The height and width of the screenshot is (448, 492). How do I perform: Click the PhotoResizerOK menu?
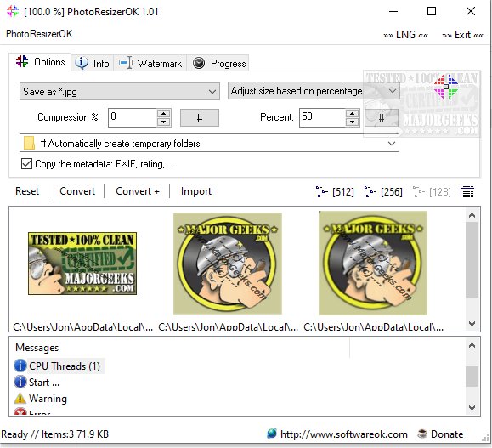point(39,34)
